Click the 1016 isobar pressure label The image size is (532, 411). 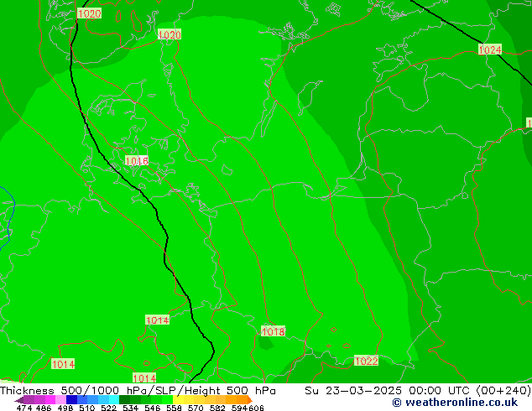tap(137, 161)
